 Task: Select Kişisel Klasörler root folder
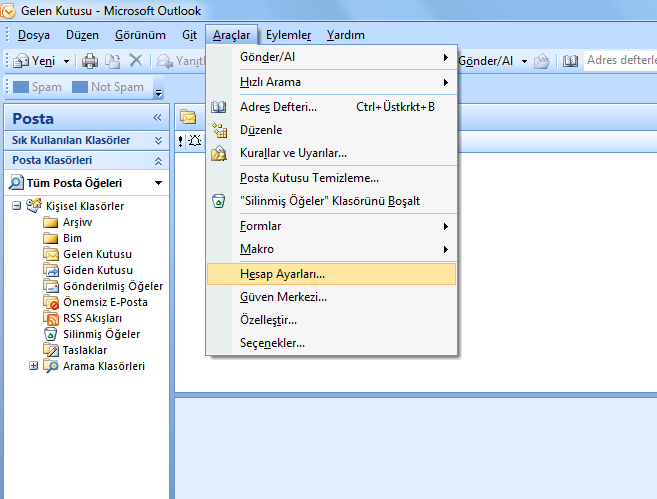(x=75, y=206)
